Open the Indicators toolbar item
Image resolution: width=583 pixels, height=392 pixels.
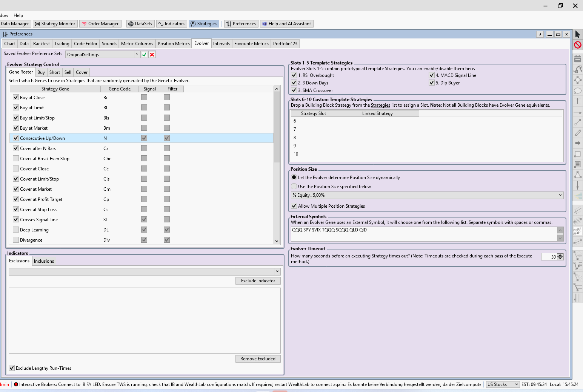click(x=171, y=24)
